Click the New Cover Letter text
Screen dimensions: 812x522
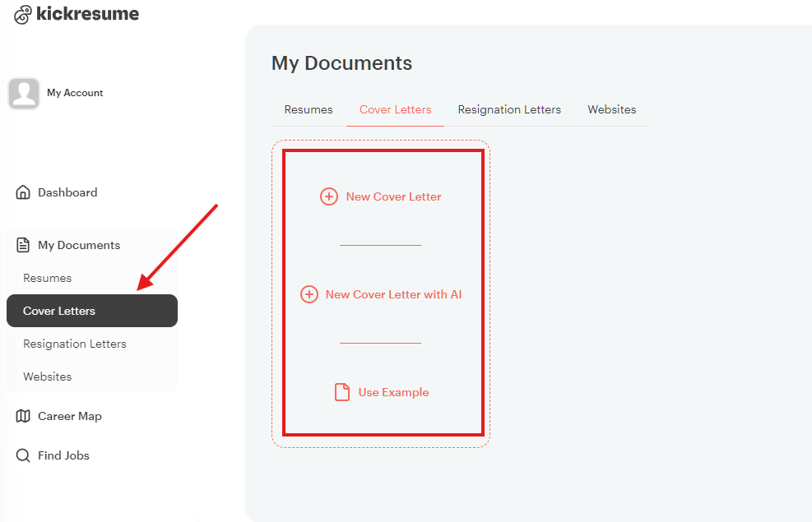393,196
